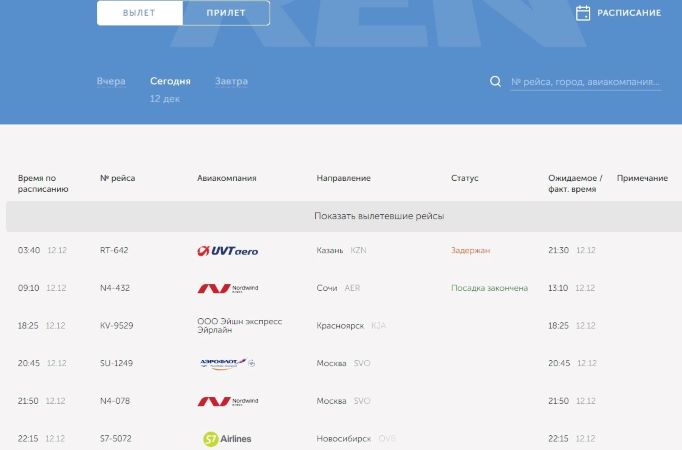Open flight KV-9529 to Красноярск row

coord(116,326)
